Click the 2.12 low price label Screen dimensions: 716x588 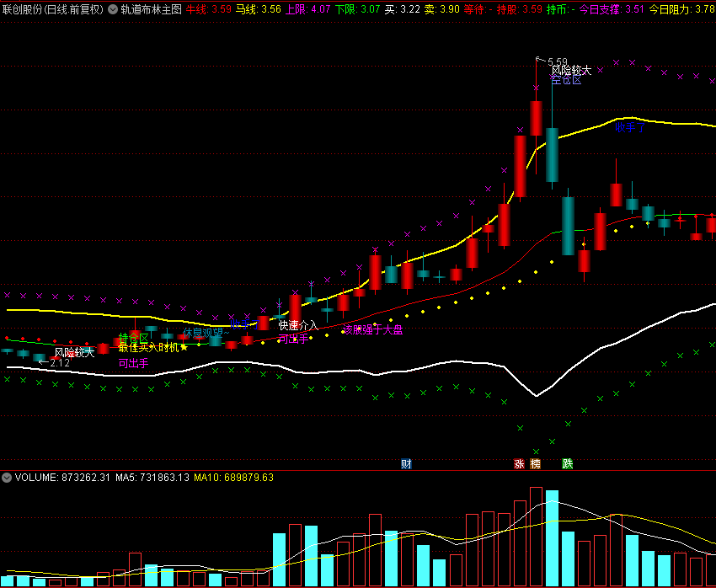click(60, 363)
